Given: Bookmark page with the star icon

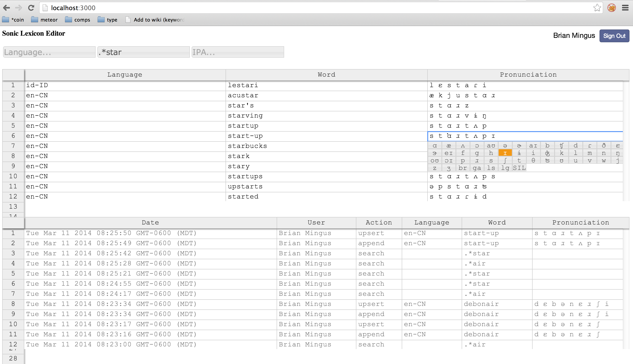Looking at the screenshot, I should 597,8.
